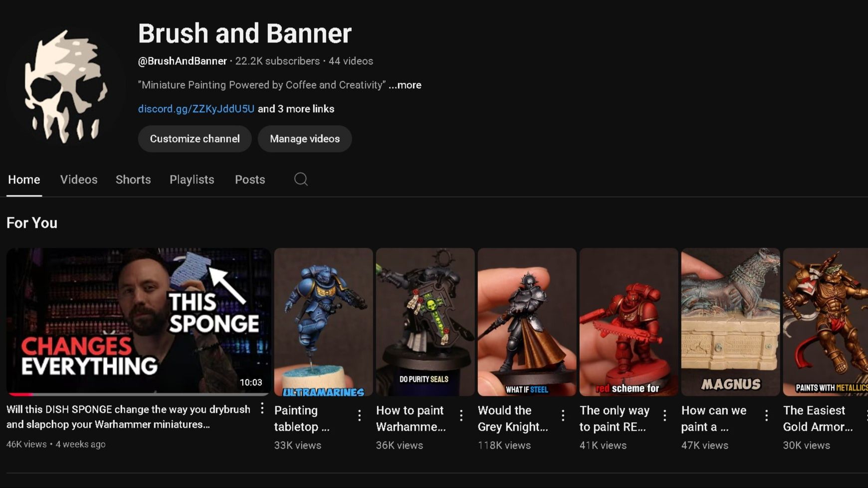Viewport: 868px width, 488px height.
Task: Open options menu for the DISH SPONGE video
Action: [262, 409]
